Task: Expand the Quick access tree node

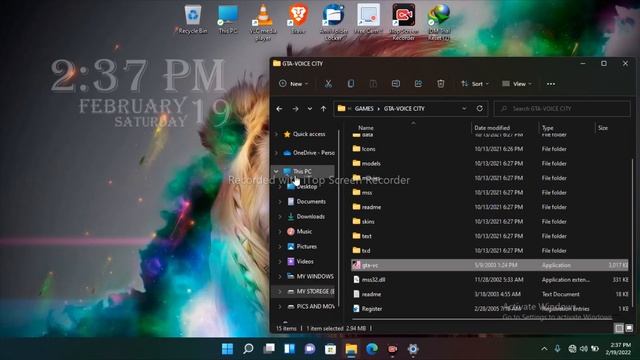Action: coord(276,134)
